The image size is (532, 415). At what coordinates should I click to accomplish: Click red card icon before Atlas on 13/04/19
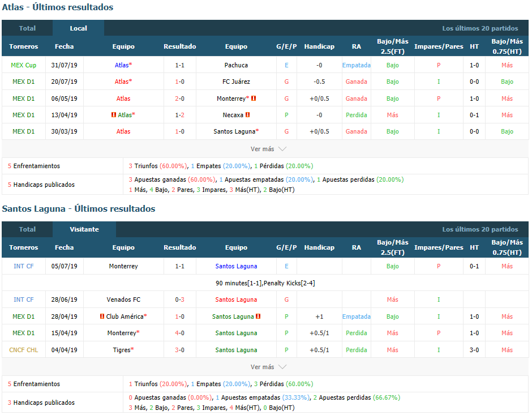[114, 115]
